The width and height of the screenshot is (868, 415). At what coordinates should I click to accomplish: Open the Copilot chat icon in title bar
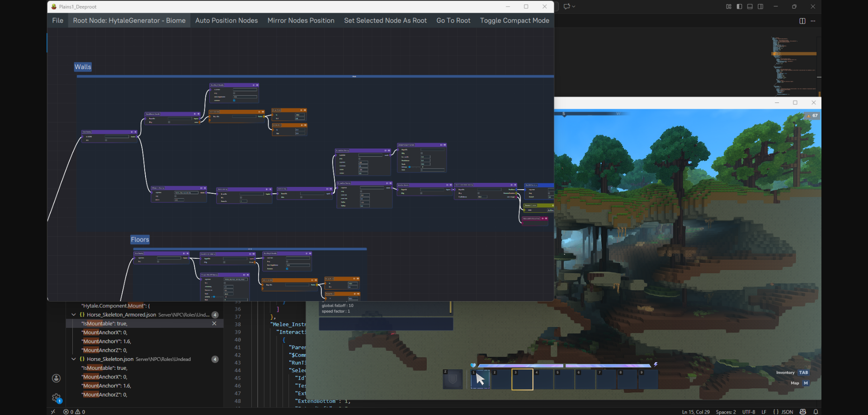[x=567, y=6]
